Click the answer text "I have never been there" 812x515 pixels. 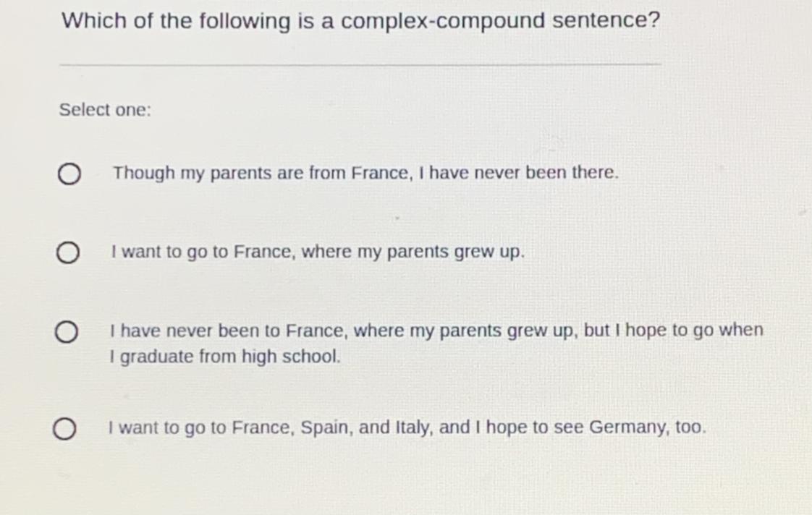pos(519,174)
